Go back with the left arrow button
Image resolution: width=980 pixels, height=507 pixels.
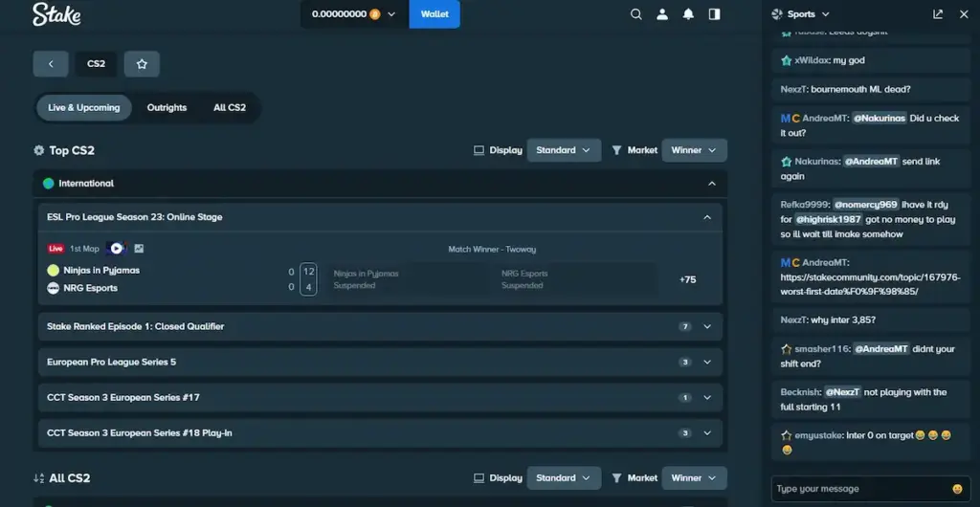51,64
